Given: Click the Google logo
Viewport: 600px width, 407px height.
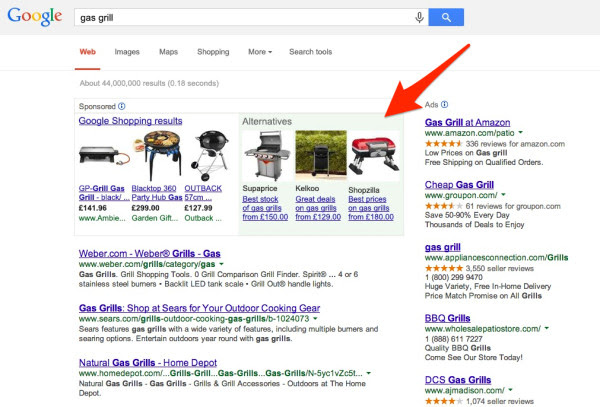Looking at the screenshot, I should click(x=34, y=17).
